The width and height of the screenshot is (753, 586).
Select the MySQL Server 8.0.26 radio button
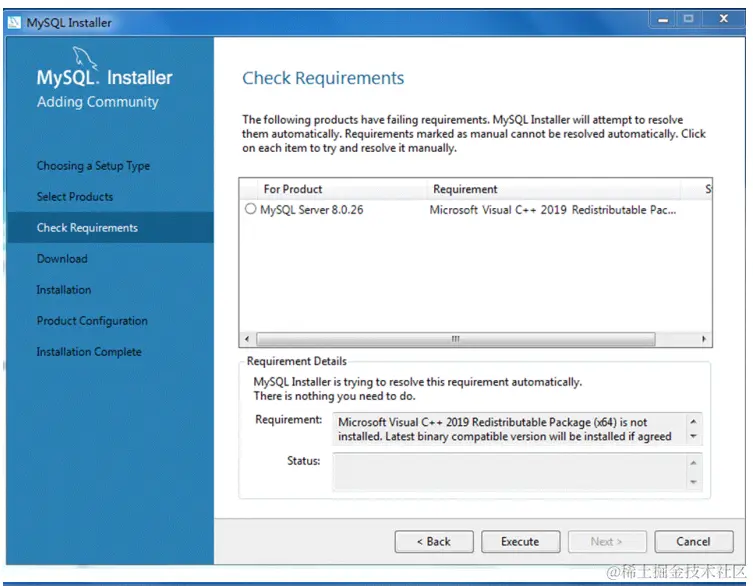click(250, 209)
